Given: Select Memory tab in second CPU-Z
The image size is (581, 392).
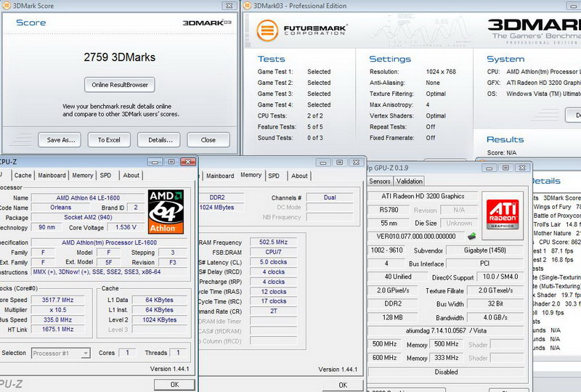Looking at the screenshot, I should [x=251, y=175].
